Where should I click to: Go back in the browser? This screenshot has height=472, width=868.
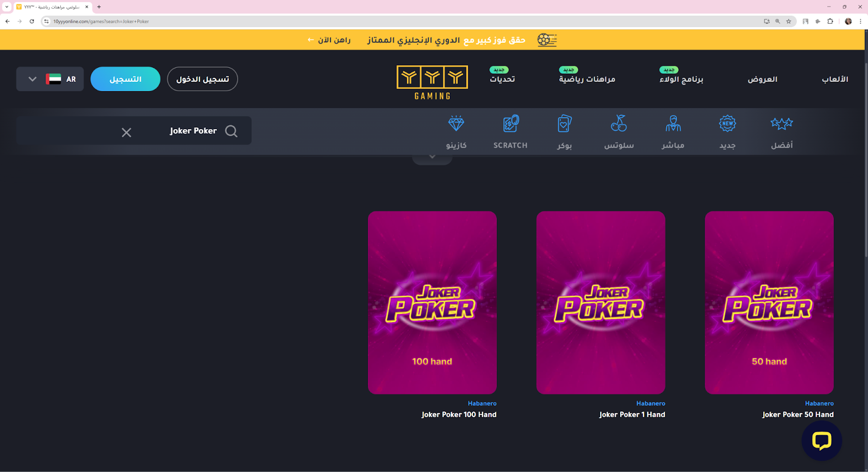[8, 21]
